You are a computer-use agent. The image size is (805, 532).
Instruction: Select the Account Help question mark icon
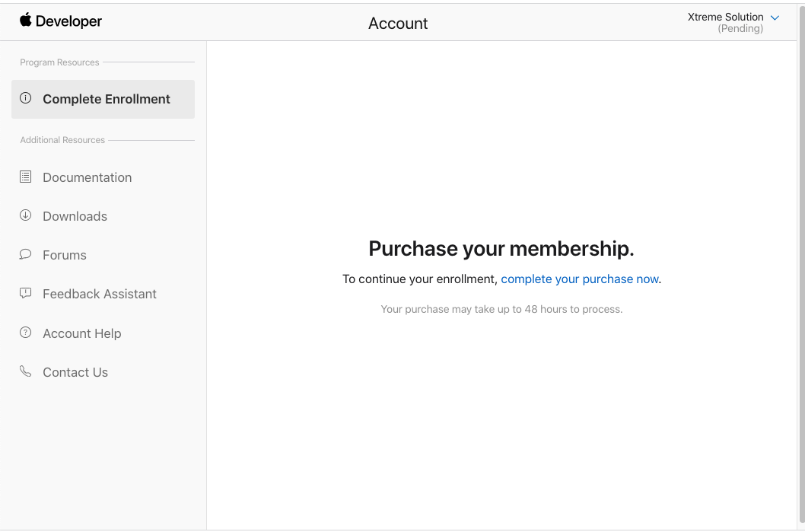coord(25,333)
